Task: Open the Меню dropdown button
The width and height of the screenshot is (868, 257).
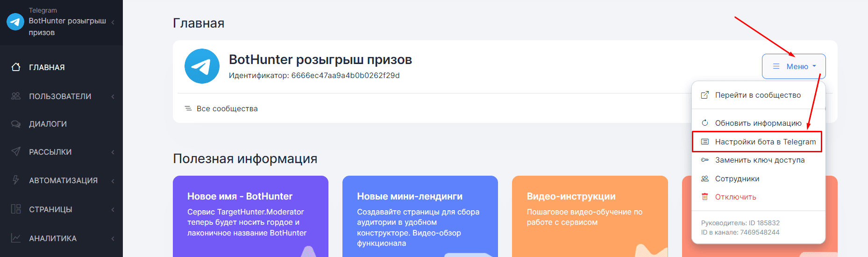Action: 794,66
